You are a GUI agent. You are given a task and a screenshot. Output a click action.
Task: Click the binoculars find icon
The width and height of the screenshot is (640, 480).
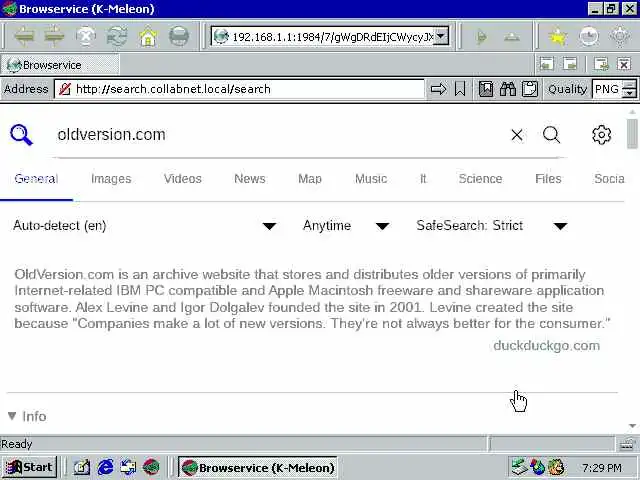click(x=508, y=89)
